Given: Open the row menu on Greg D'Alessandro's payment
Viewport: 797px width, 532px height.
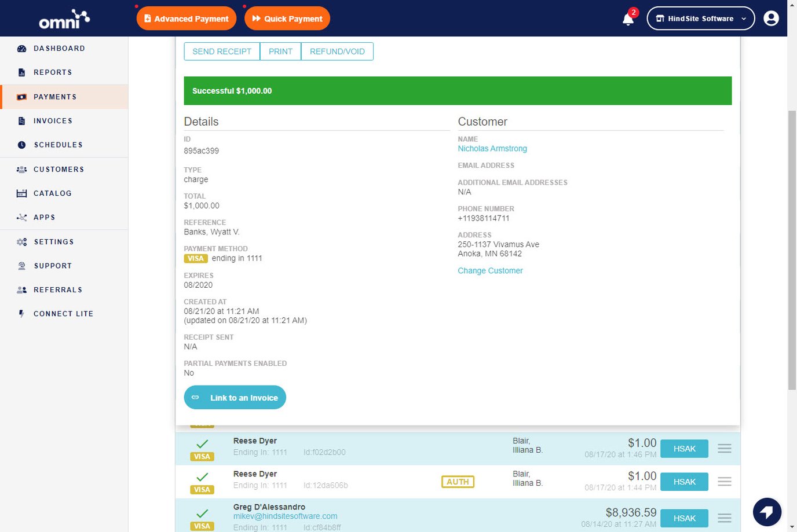Looking at the screenshot, I should pos(725,518).
